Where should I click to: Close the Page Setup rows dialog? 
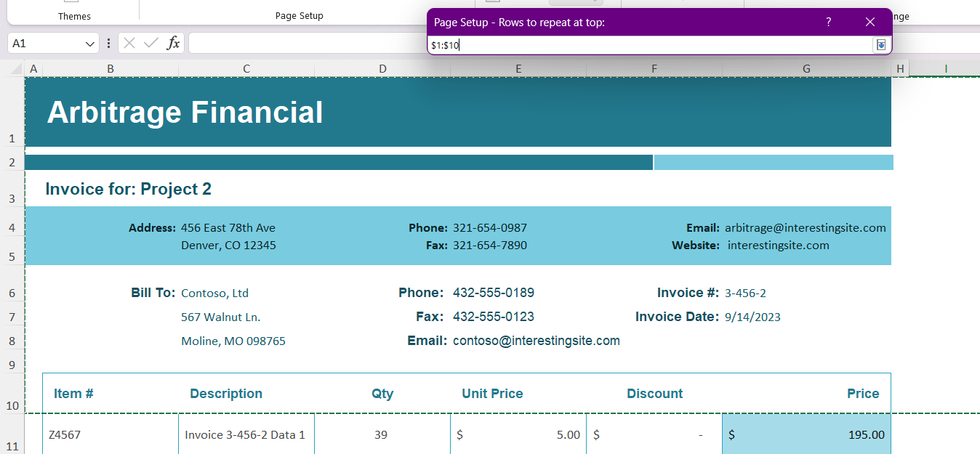(x=869, y=23)
